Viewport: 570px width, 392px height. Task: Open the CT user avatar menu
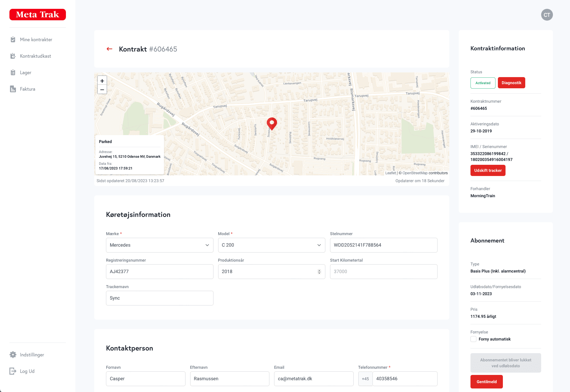547,15
